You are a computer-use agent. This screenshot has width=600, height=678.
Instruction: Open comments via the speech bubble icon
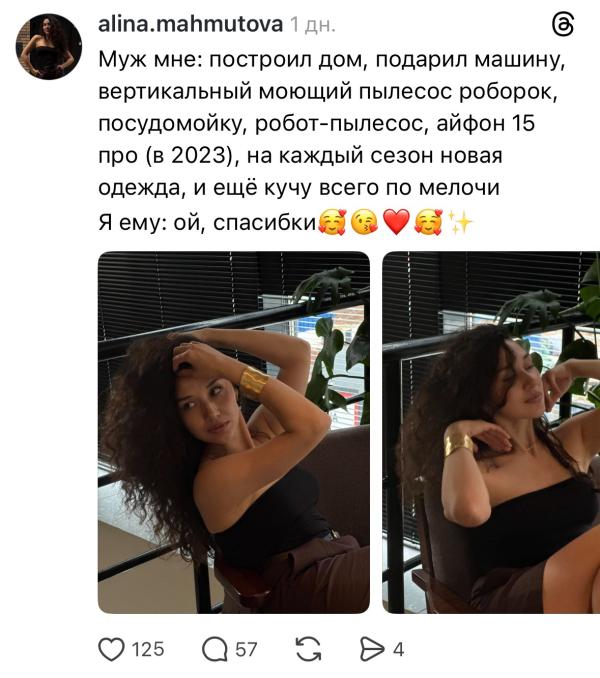pyautogui.click(x=214, y=649)
